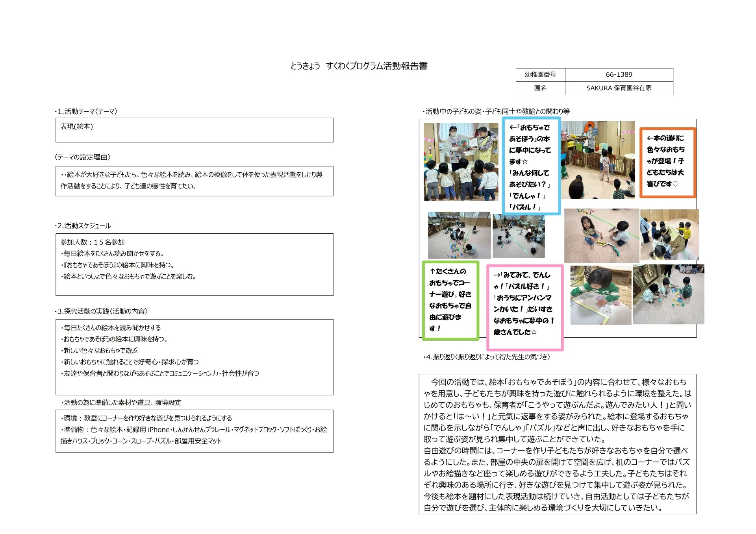Click the heading '2.活動スケジュール'
756x534 pixels.
(x=83, y=226)
